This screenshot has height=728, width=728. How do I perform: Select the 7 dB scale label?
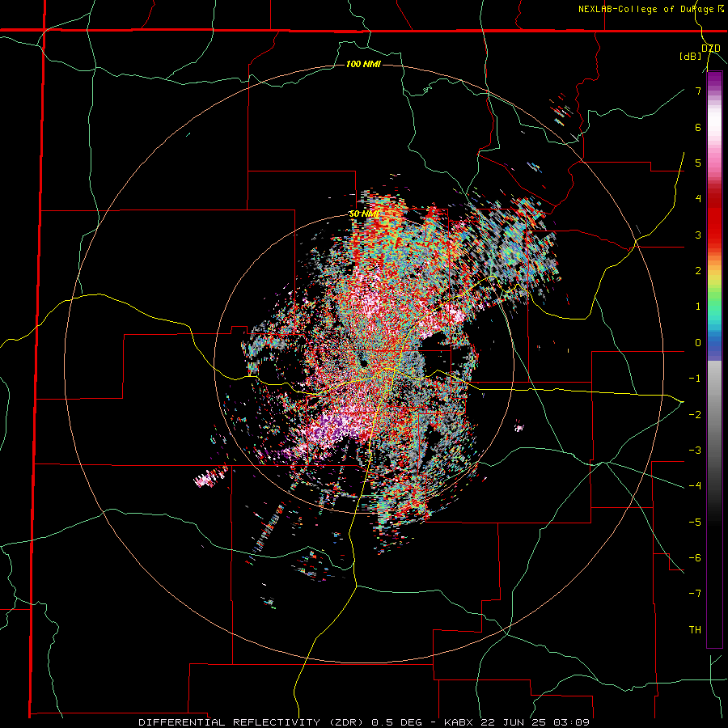pos(698,91)
